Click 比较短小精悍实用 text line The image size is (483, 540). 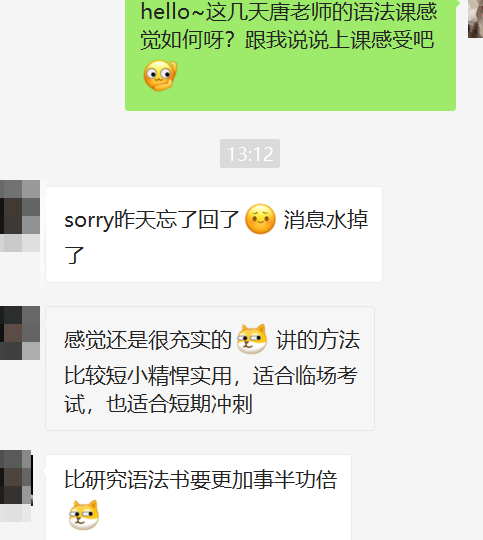[x=148, y=375]
